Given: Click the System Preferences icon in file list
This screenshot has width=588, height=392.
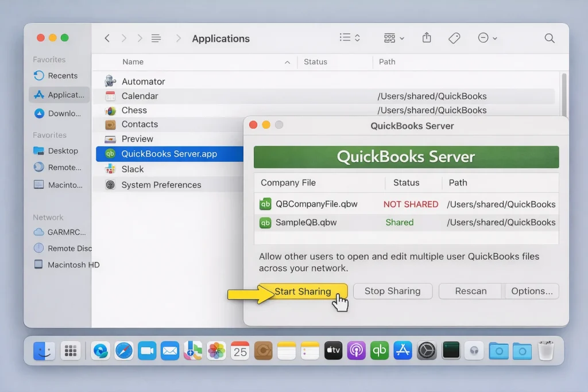Looking at the screenshot, I should 110,185.
